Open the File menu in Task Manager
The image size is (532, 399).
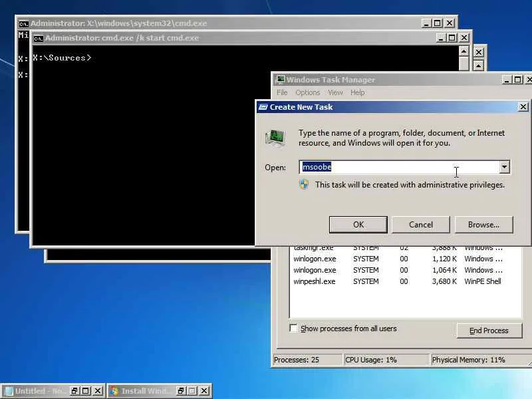[281, 92]
